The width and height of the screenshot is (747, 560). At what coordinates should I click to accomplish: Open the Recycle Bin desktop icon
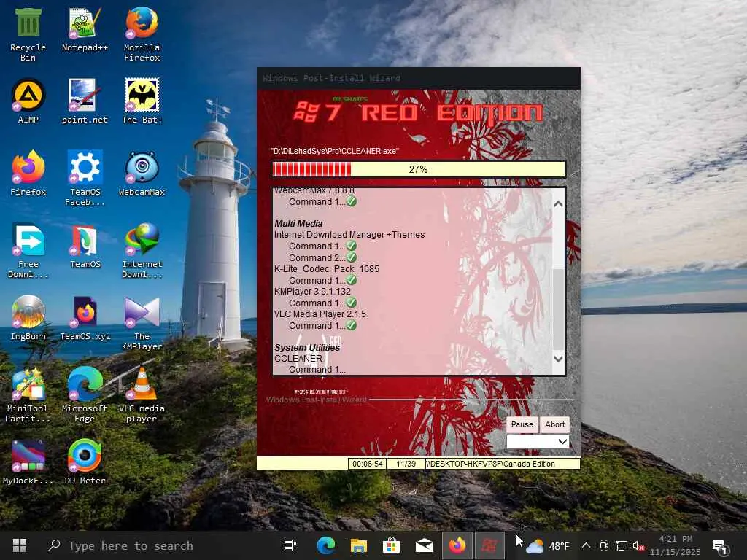(28, 35)
